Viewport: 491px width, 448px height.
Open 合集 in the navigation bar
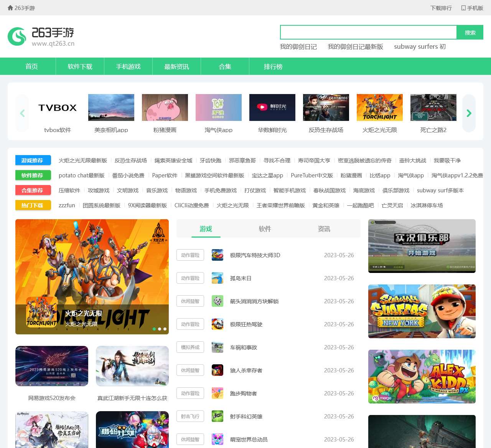click(225, 66)
